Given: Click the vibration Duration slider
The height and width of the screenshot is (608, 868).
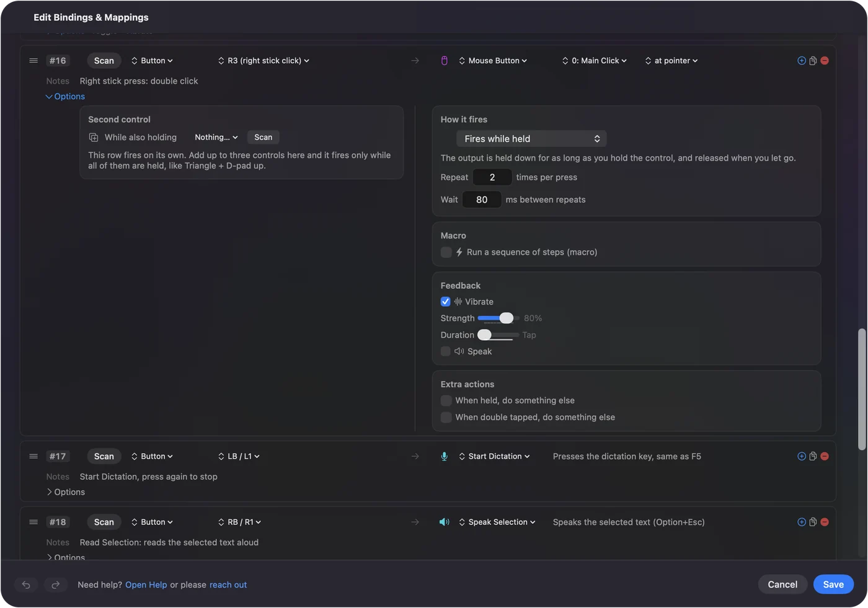Looking at the screenshot, I should (499, 335).
